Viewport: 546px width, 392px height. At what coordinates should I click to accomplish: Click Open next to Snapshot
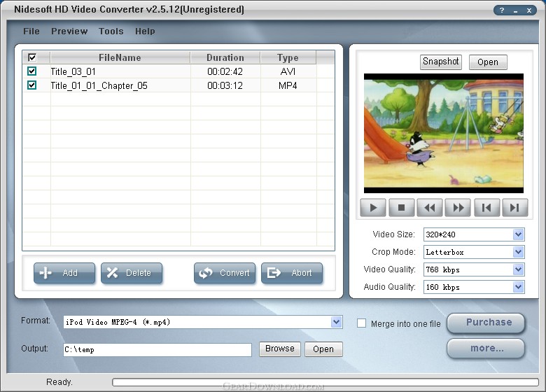pos(488,62)
